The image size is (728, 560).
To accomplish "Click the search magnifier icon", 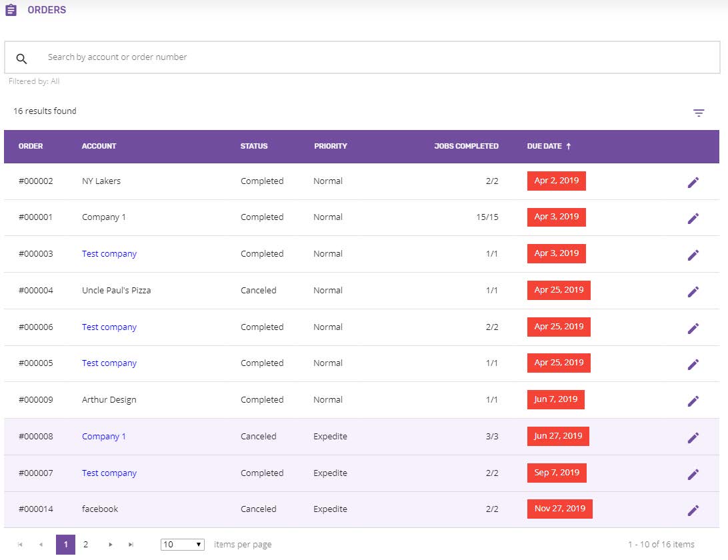I will (x=22, y=59).
